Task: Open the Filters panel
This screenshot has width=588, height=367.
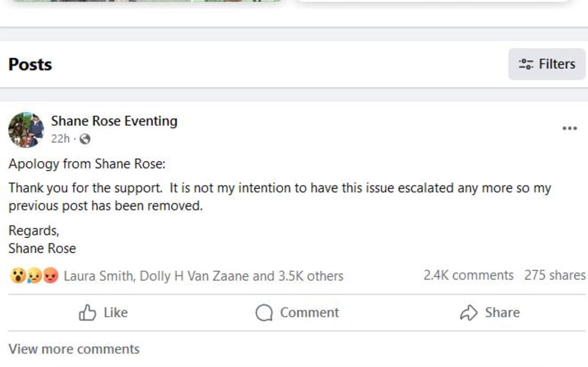Action: (x=547, y=64)
